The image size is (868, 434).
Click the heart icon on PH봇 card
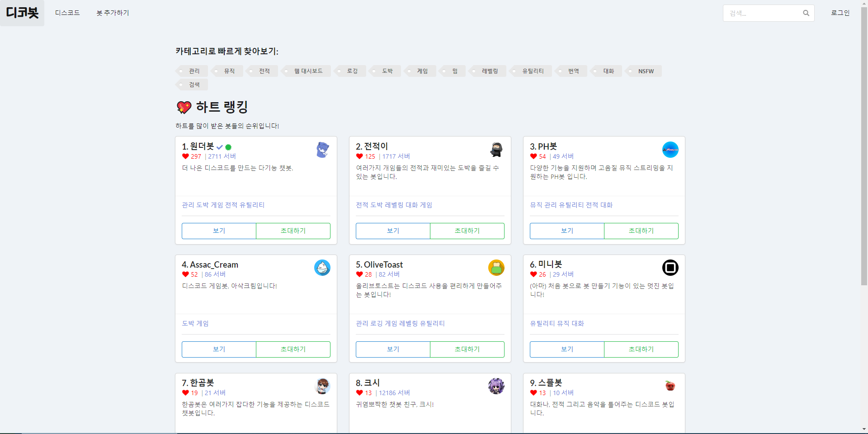pos(533,156)
